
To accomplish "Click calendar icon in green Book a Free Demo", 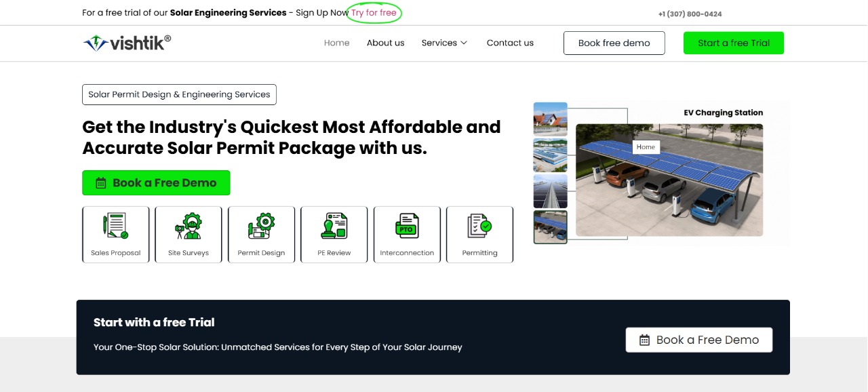I will 101,183.
